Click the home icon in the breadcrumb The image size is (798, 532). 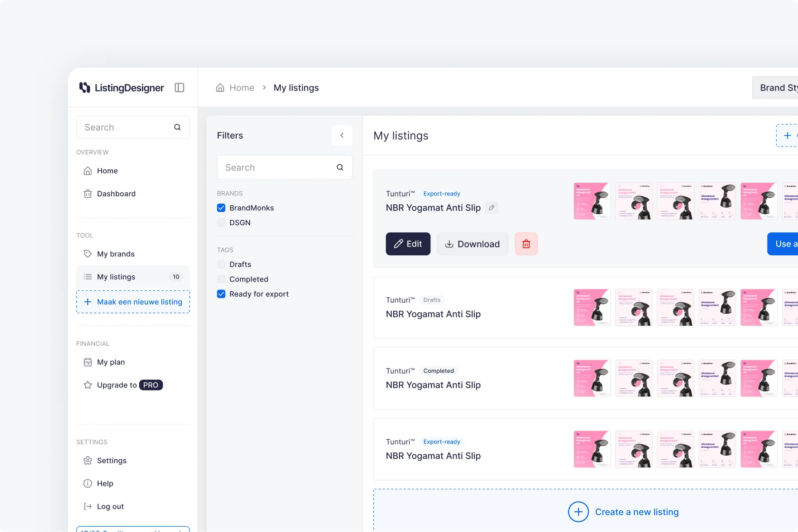pyautogui.click(x=220, y=88)
